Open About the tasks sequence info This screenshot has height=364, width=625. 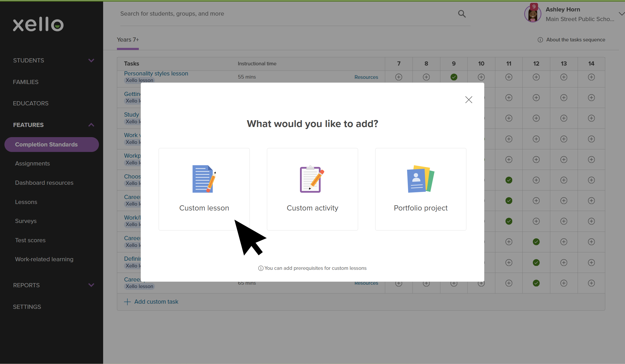572,40
